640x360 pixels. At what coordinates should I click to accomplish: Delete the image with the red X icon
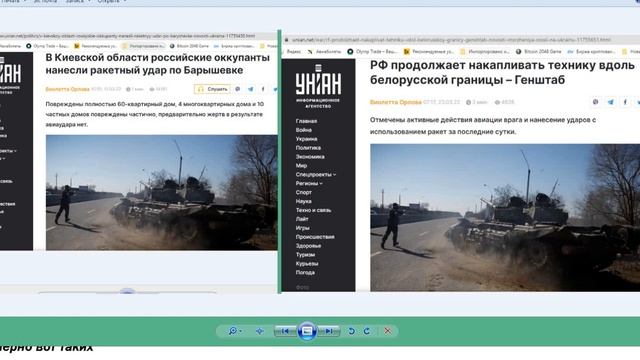[387, 331]
